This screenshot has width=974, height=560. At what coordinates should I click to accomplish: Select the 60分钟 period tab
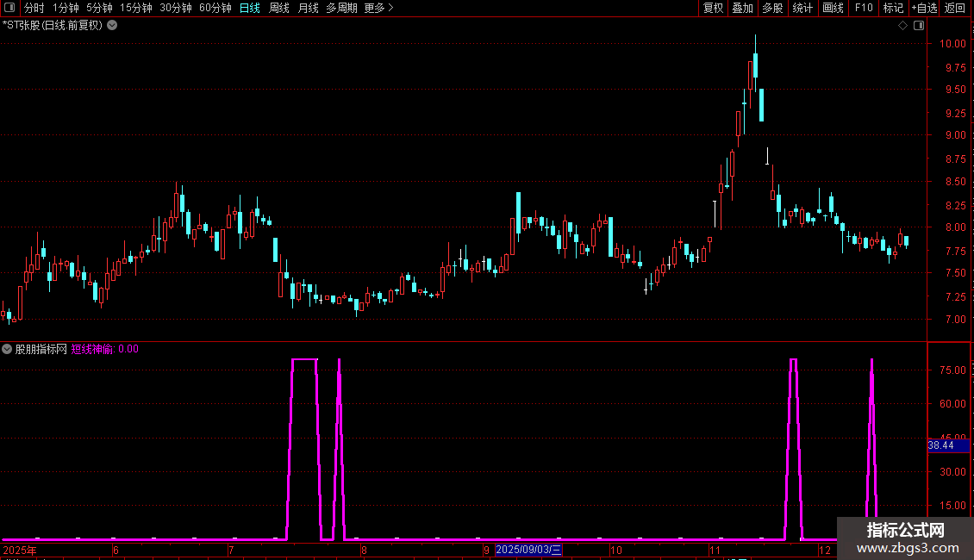[215, 8]
